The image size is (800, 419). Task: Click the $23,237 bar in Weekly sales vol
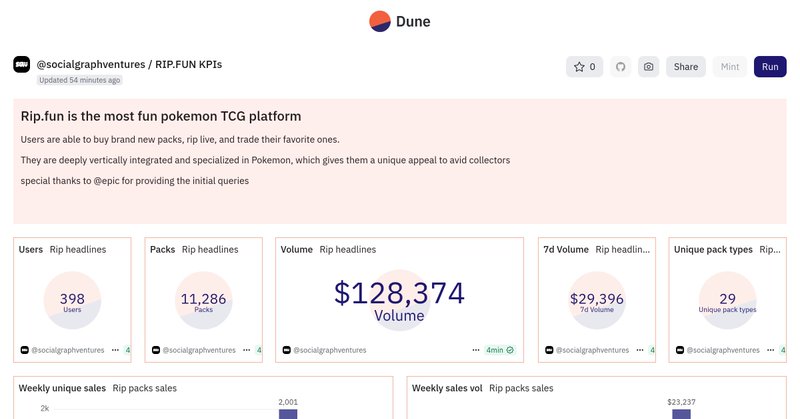pyautogui.click(x=681, y=414)
